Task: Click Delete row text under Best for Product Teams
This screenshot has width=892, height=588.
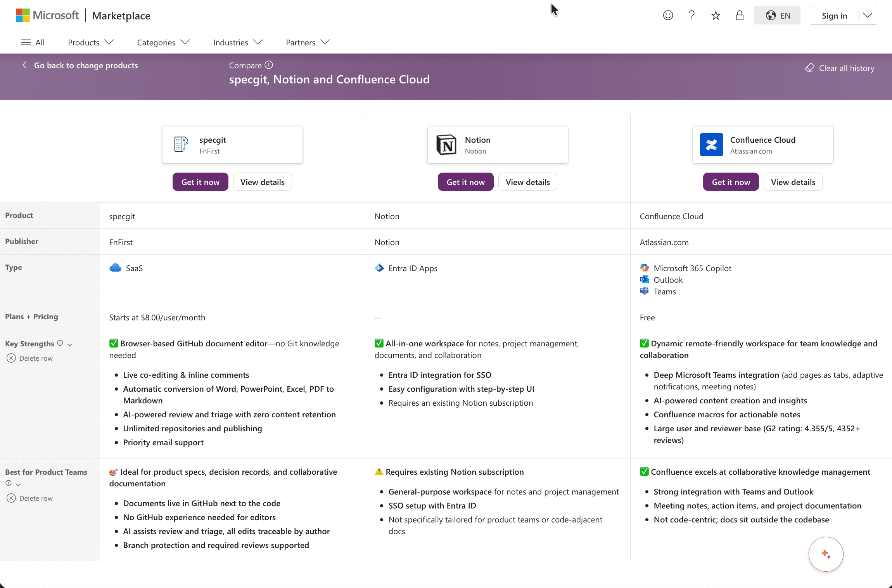Action: tap(36, 498)
